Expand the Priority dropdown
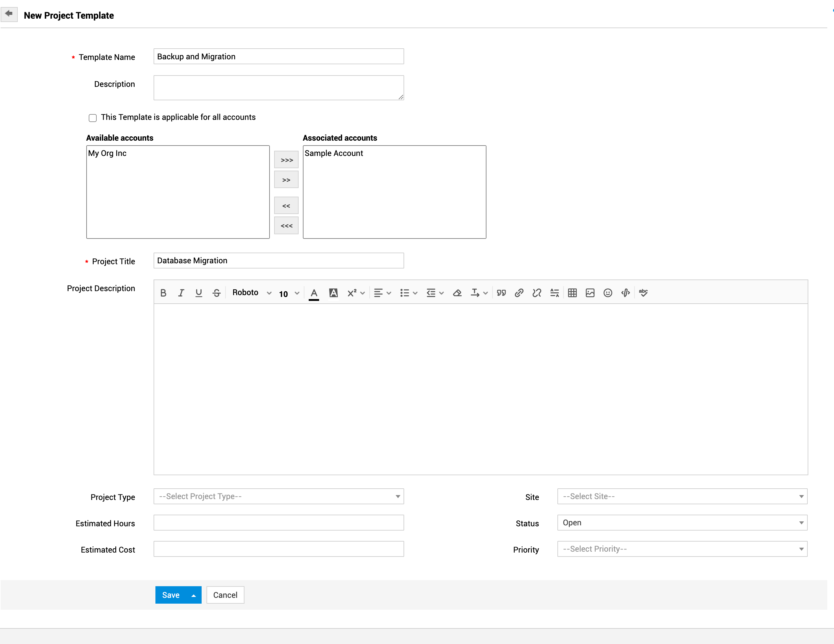Viewport: 834px width, 644px height. coord(682,549)
